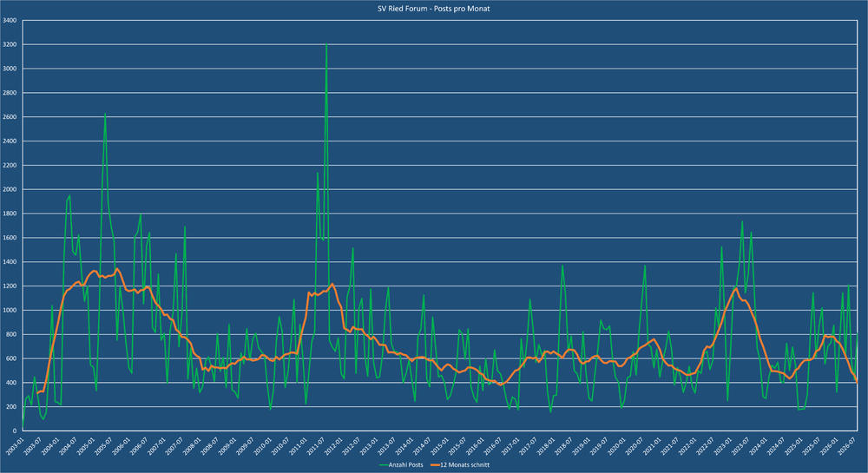Click the x-axis label 2003-01
The height and width of the screenshot is (473, 868).
point(15,446)
